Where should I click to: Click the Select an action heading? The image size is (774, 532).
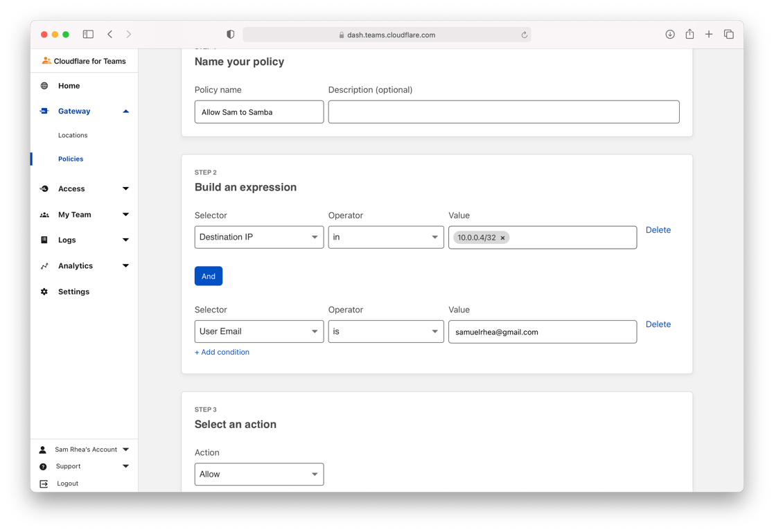coord(236,425)
